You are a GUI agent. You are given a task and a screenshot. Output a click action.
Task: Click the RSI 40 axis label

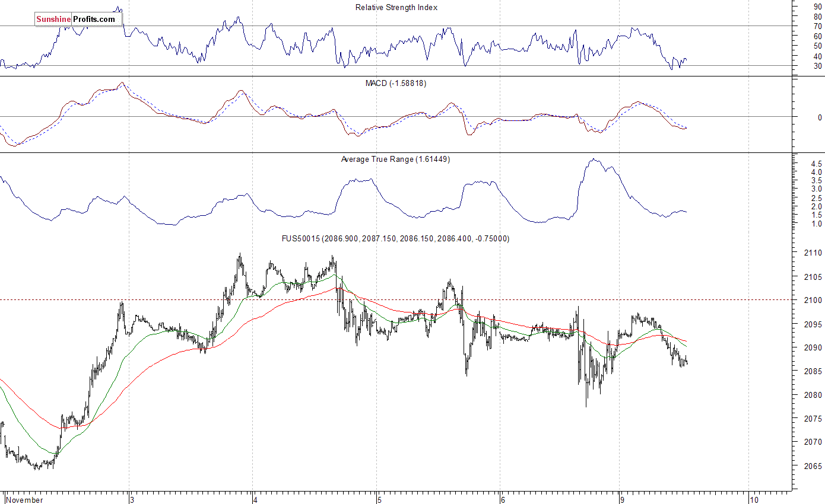click(x=817, y=57)
